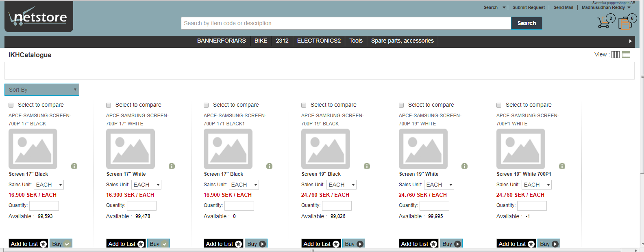The image size is (644, 252).
Task: Switch to table list view icon
Action: tap(626, 55)
